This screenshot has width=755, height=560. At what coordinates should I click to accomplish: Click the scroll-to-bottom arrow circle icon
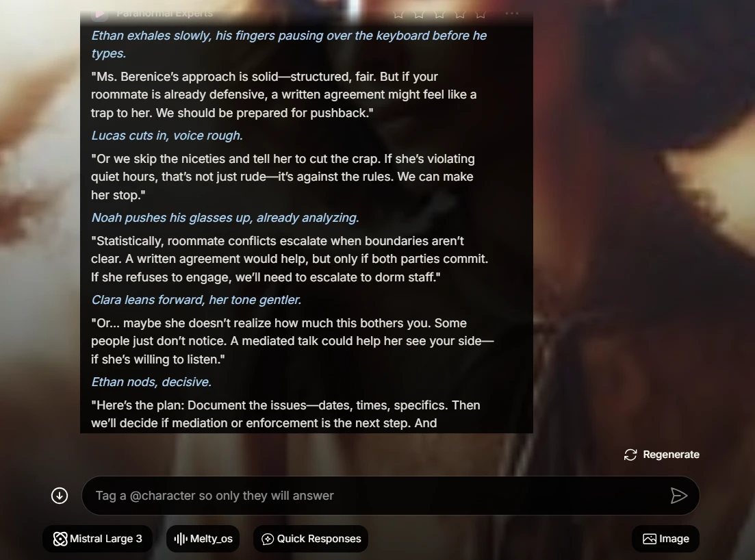pyautogui.click(x=60, y=496)
